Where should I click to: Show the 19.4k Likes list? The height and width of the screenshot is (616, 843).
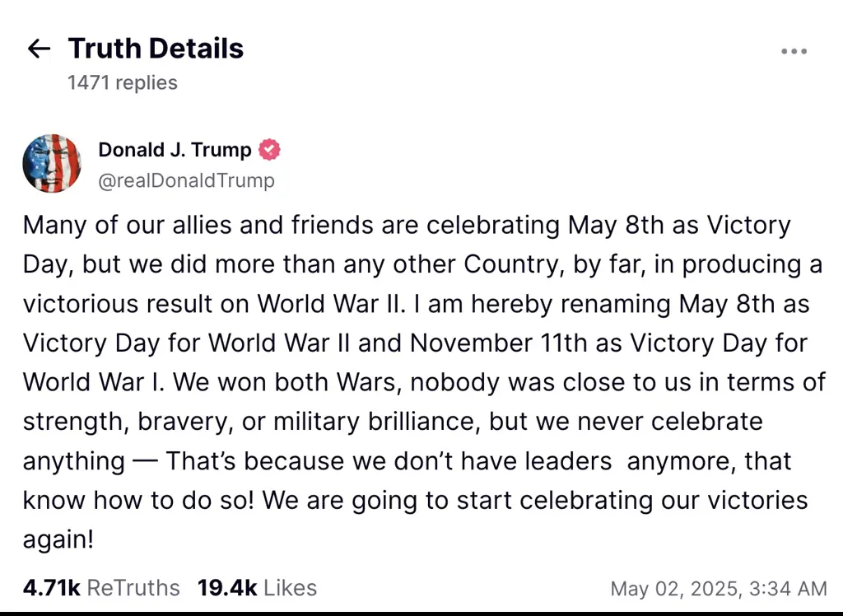pos(257,587)
